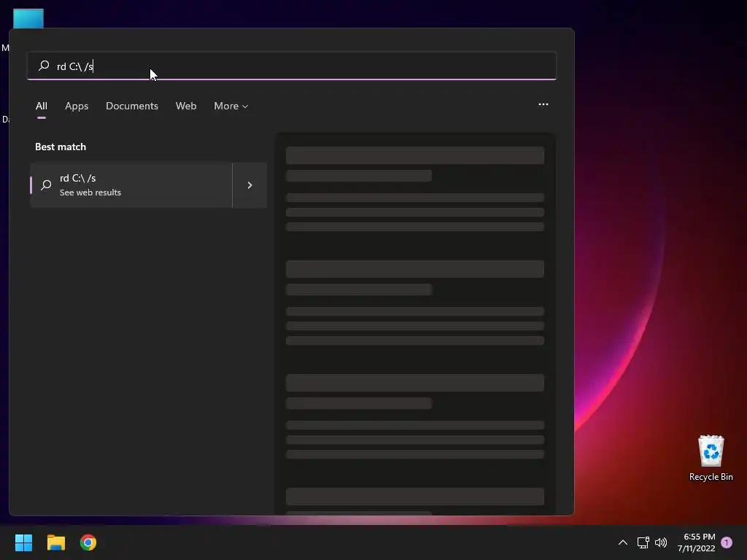This screenshot has width=747, height=560.
Task: Open the rd C:\ /s web result
Action: pos(131,185)
